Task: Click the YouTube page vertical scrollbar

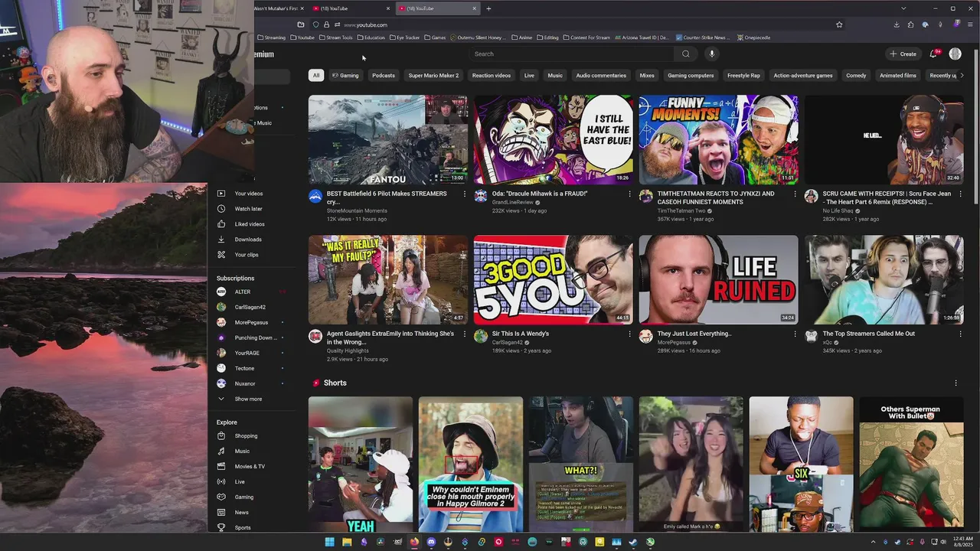Action: coord(975,126)
